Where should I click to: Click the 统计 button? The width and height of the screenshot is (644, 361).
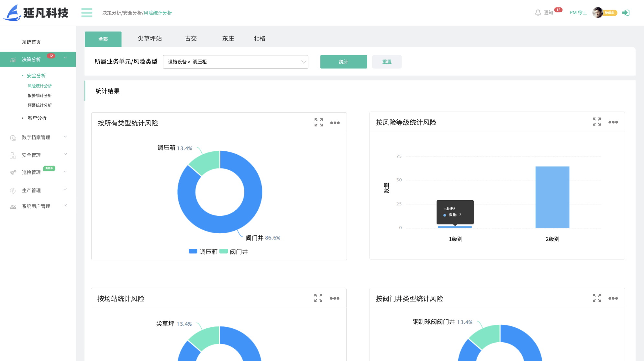343,62
